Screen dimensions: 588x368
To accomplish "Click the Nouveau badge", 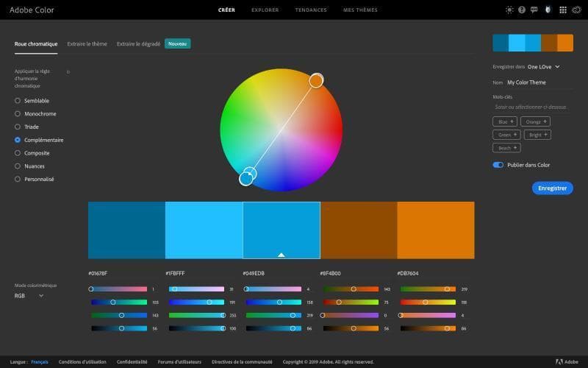I will pyautogui.click(x=177, y=43).
